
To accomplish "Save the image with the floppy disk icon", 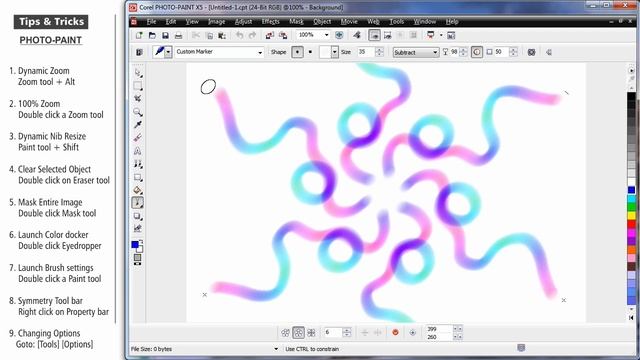I will click(165, 36).
